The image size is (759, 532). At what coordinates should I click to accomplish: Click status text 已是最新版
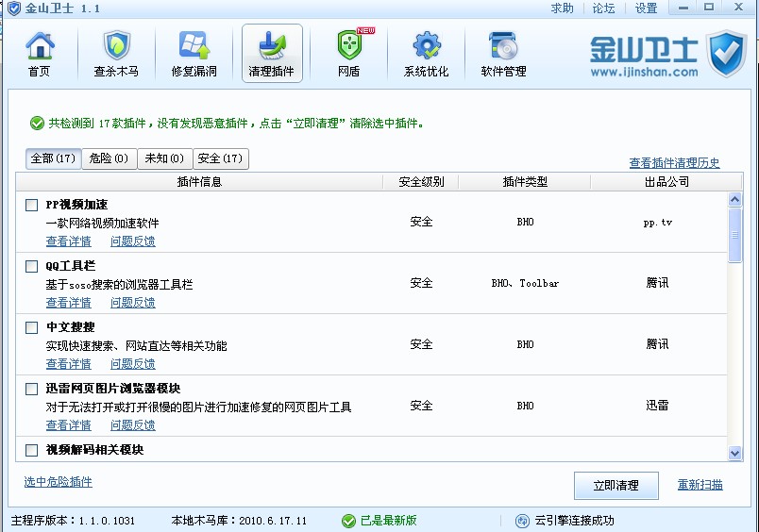(389, 521)
